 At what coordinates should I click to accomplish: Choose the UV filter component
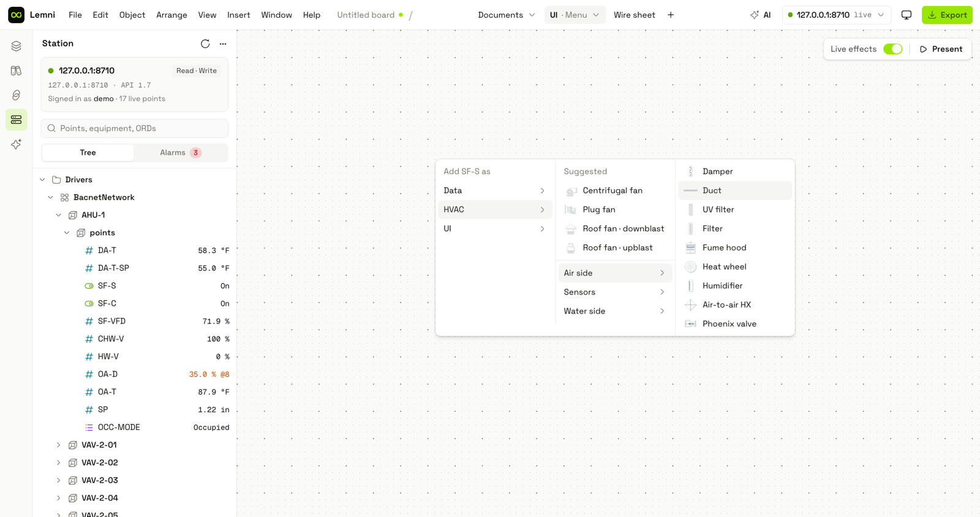[x=735, y=209]
